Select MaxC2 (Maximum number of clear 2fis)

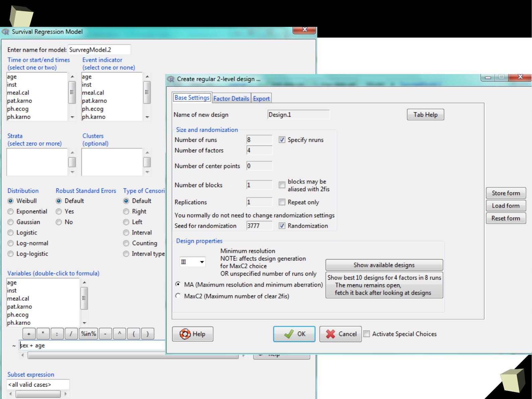point(178,296)
